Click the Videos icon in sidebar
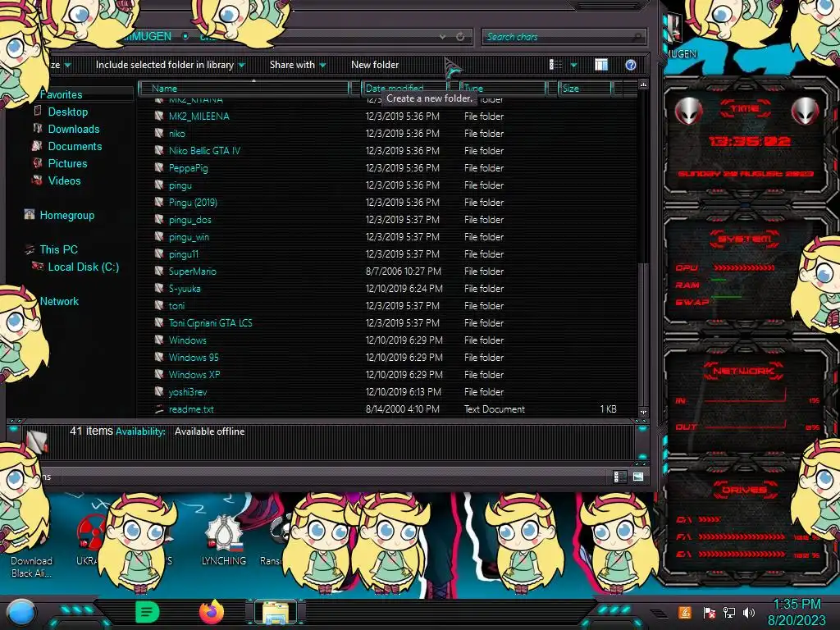 click(38, 180)
